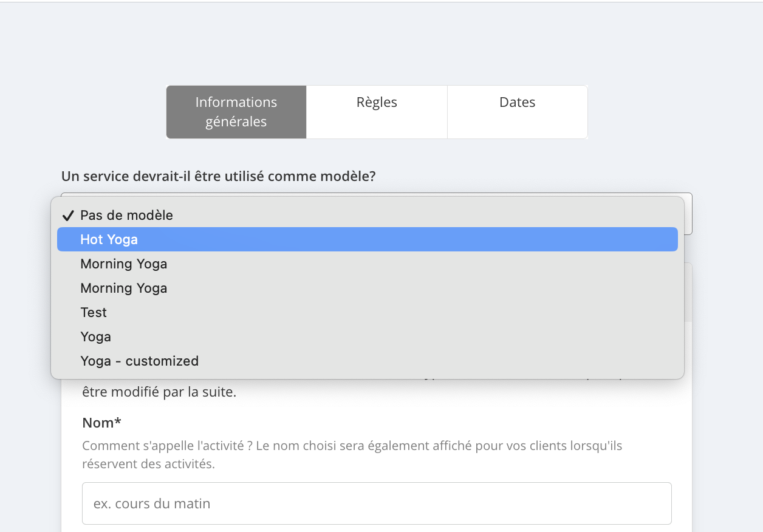Viewport: 763px width, 532px height.
Task: Go to Informations générales tab
Action: pos(236,112)
